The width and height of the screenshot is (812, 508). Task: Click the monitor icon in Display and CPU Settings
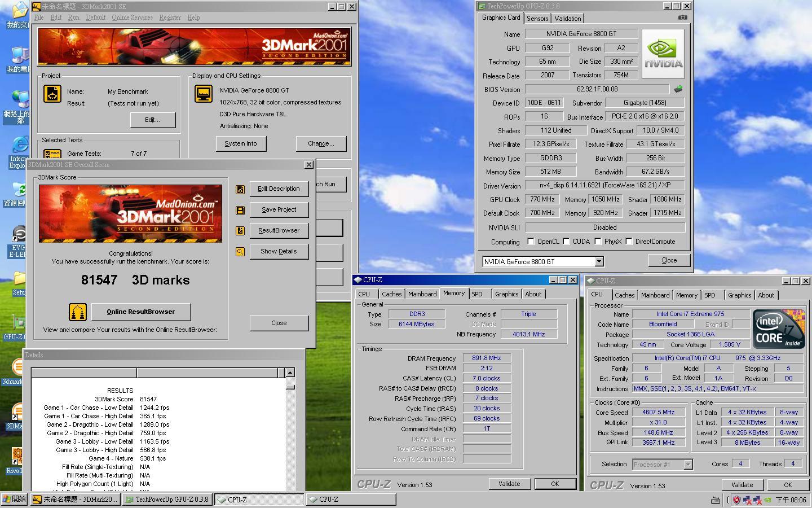point(203,94)
